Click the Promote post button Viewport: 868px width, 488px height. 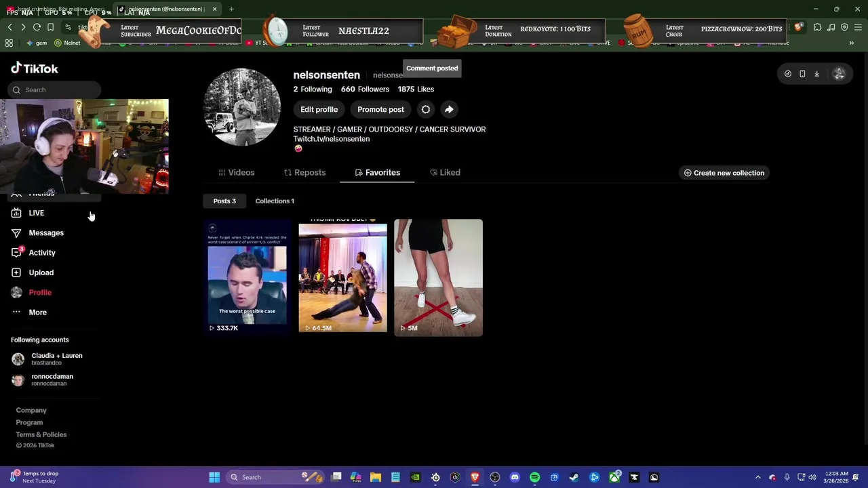(x=380, y=109)
